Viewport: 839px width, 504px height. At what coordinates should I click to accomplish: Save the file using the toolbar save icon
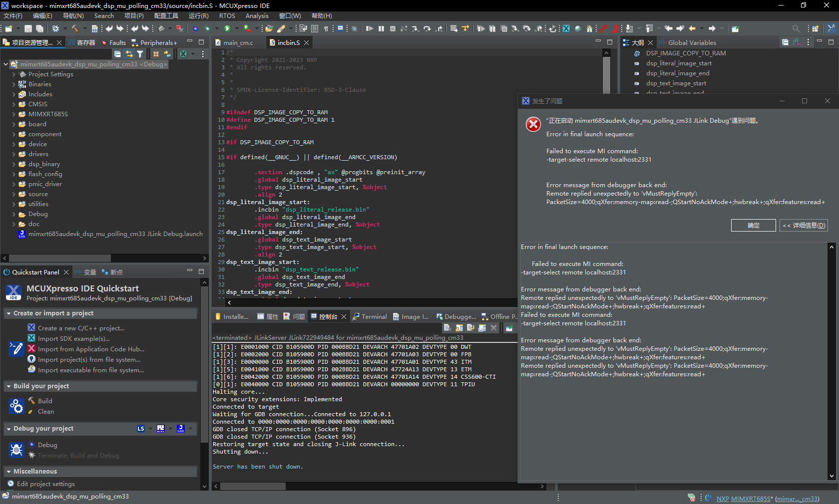29,28
